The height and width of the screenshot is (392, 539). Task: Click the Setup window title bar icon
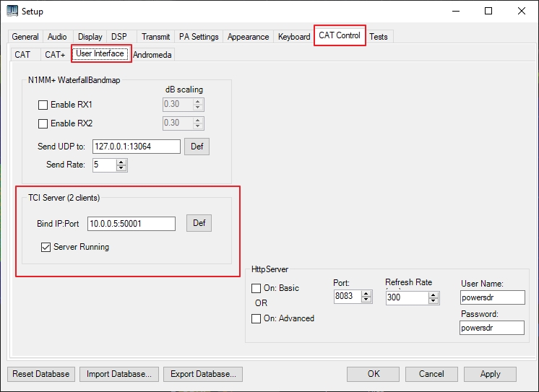(x=12, y=11)
